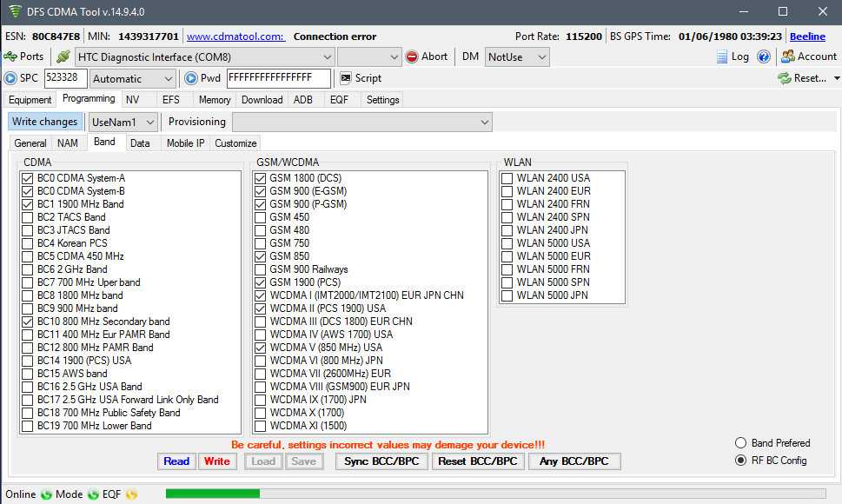The width and height of the screenshot is (842, 504).
Task: Check WCDMA XI (1500)
Action: [261, 426]
